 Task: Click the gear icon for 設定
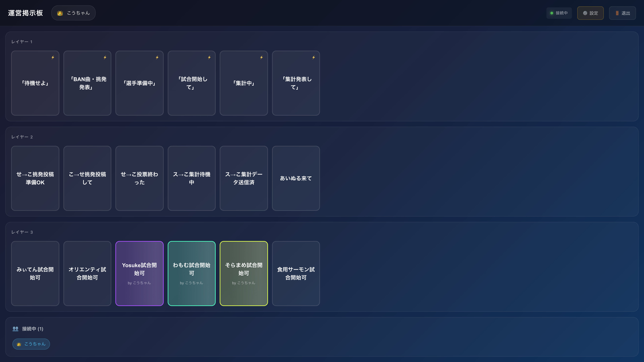click(x=585, y=13)
